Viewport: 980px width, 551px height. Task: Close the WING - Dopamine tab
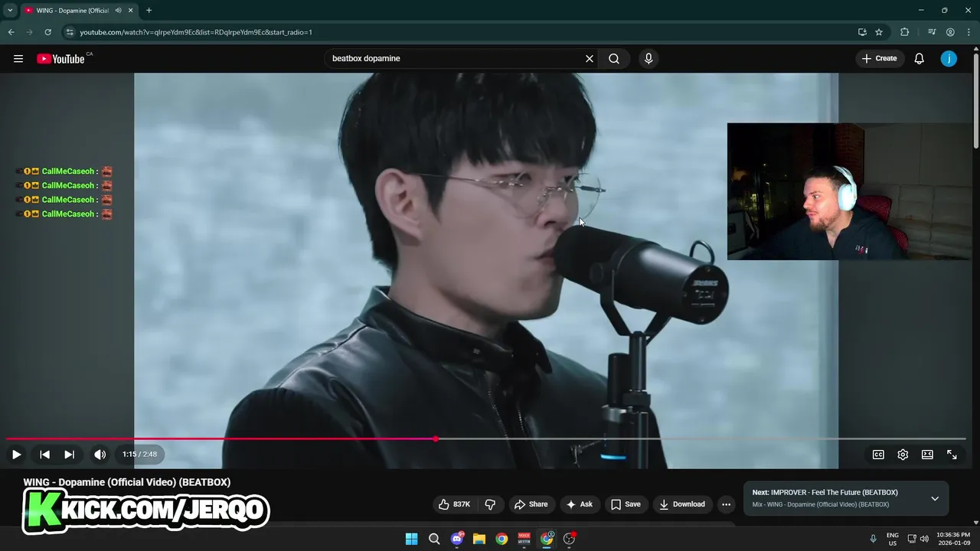[x=131, y=11]
